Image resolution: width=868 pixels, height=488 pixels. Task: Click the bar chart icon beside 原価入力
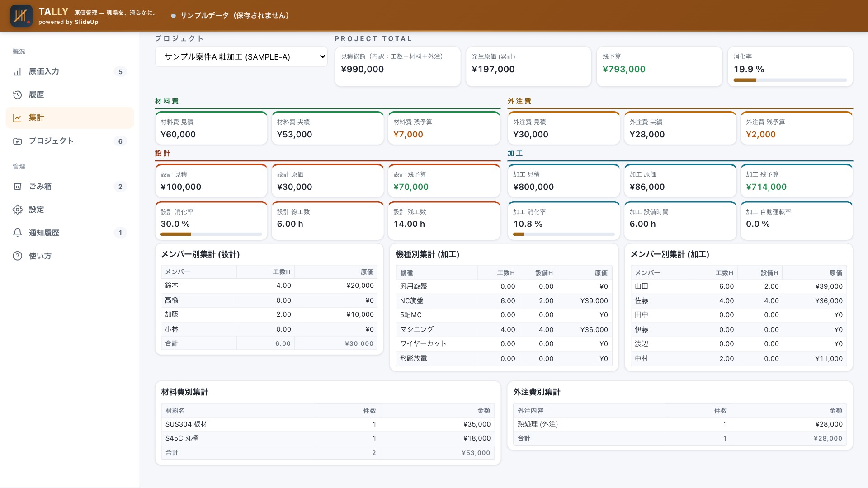point(17,72)
